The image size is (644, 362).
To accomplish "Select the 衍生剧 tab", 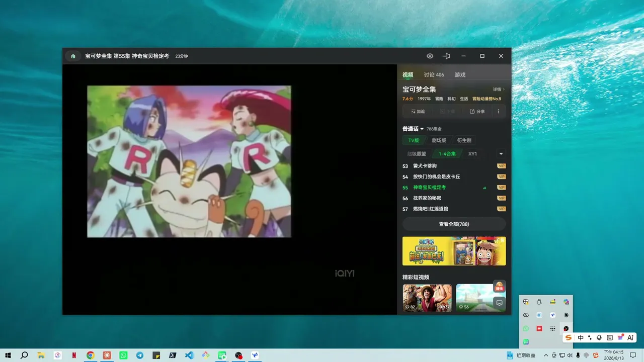I will click(464, 140).
